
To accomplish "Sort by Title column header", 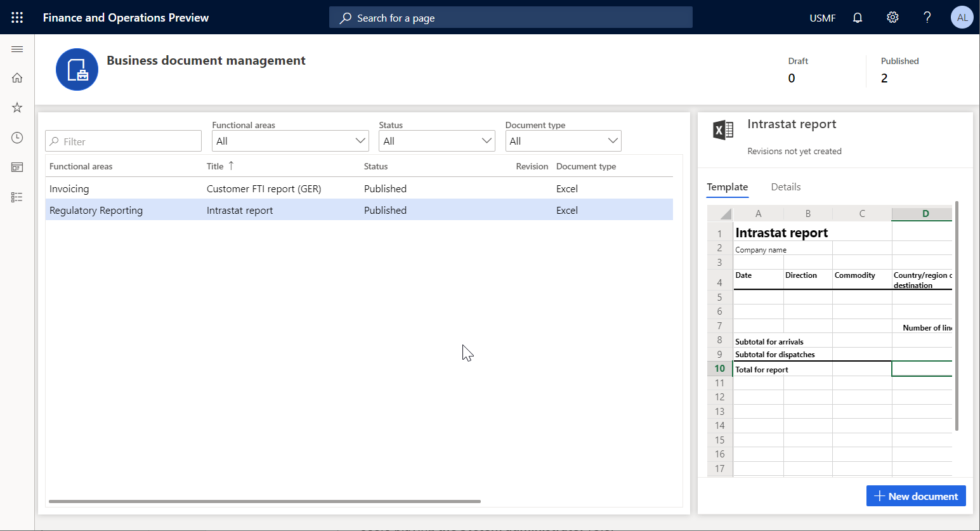I will point(215,166).
